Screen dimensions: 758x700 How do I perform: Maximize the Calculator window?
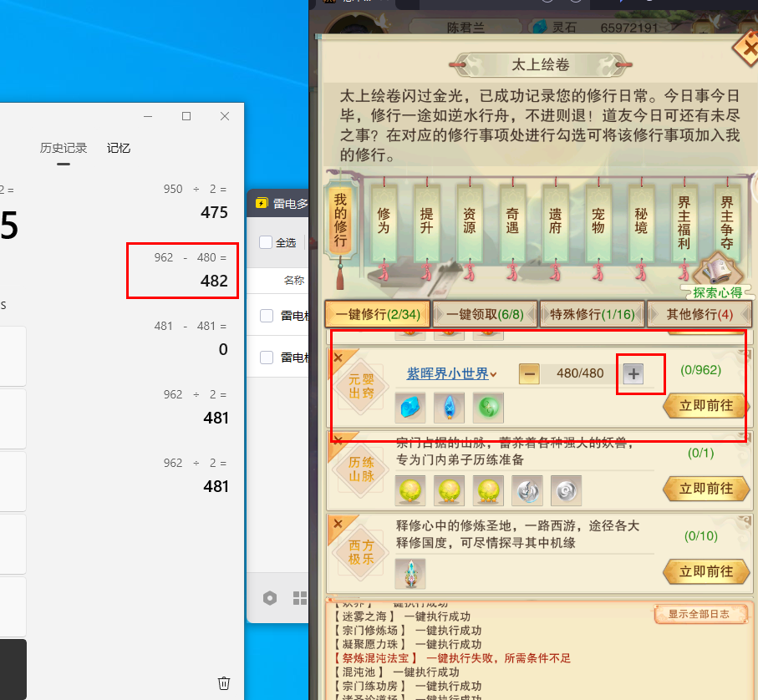[x=186, y=116]
